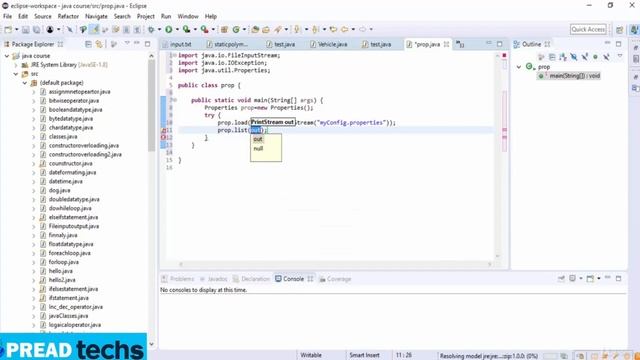Open the Run menu
640x360 pixels.
tap(166, 16)
